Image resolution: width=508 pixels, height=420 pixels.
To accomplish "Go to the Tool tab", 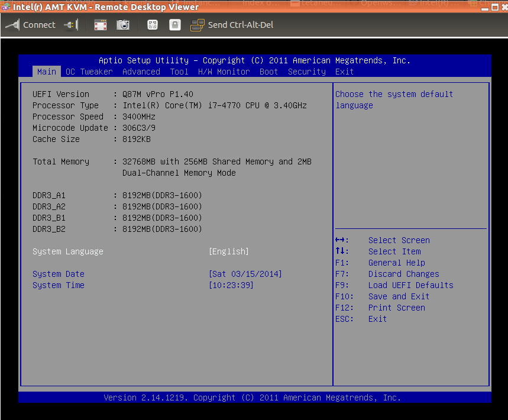I will (179, 72).
